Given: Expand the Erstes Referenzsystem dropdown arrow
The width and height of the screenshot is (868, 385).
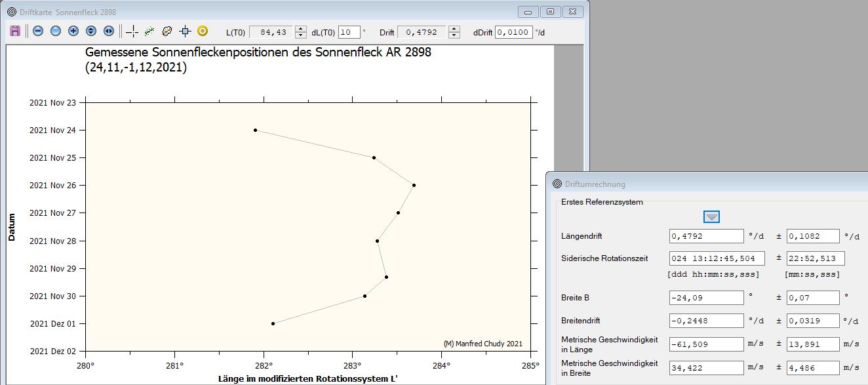Looking at the screenshot, I should [712, 217].
